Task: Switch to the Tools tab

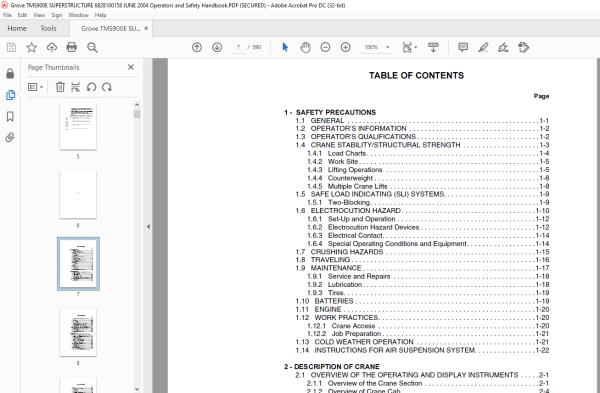Action: point(48,28)
